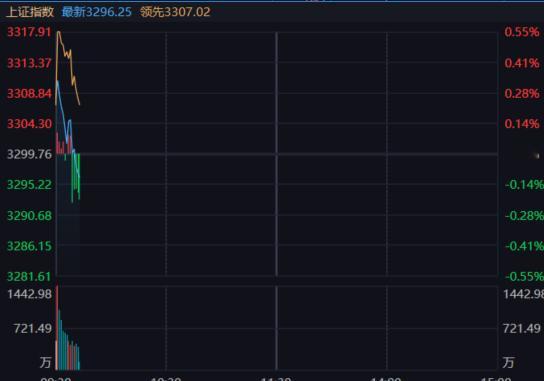The width and height of the screenshot is (544, 381).
Task: Click the 3299.76 baseline price label
Action: [x=29, y=154]
